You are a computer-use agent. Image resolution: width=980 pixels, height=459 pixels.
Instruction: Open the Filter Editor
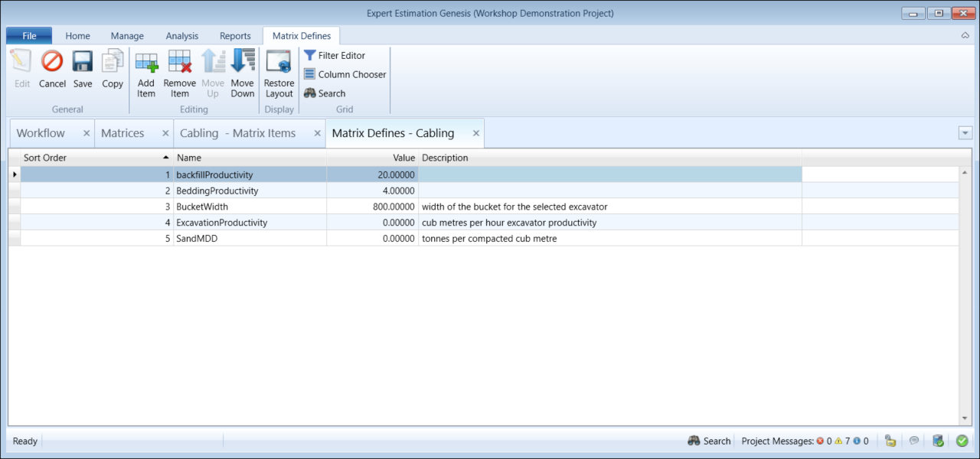(x=335, y=55)
